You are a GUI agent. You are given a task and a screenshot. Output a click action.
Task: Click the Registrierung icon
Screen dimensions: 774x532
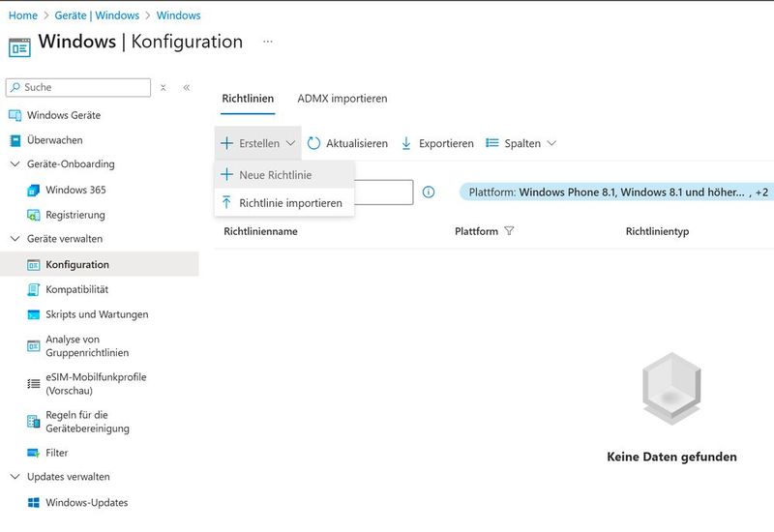33,215
